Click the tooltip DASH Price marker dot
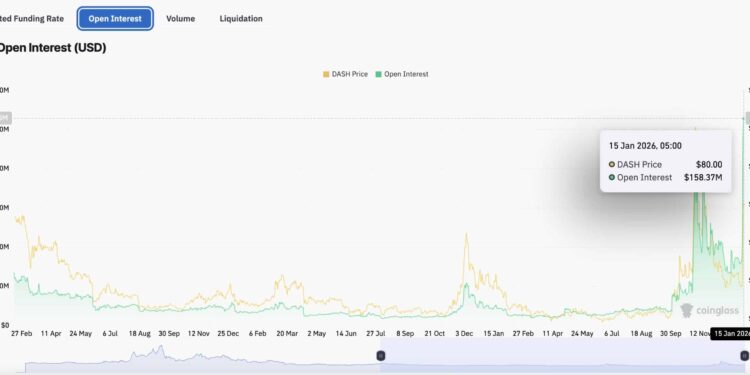The image size is (750, 375). click(x=612, y=165)
